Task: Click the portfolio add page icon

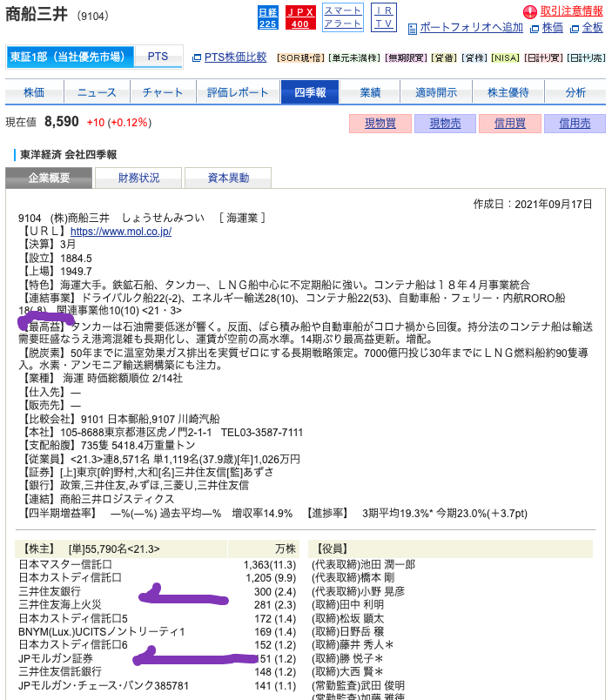Action: pos(413,29)
